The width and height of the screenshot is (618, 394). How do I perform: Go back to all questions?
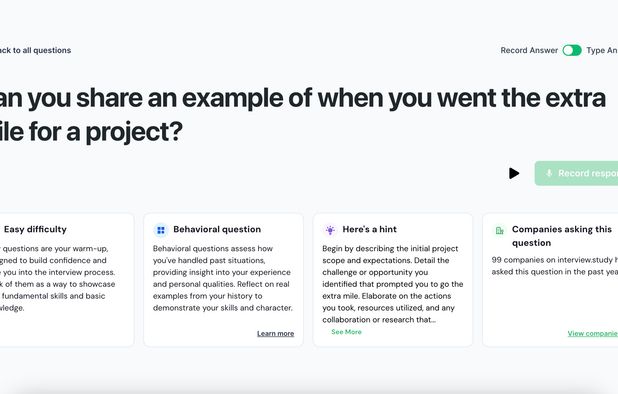(35, 50)
